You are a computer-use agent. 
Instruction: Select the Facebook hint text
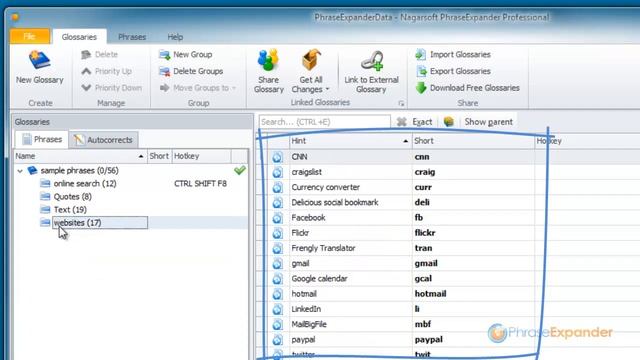(x=308, y=218)
